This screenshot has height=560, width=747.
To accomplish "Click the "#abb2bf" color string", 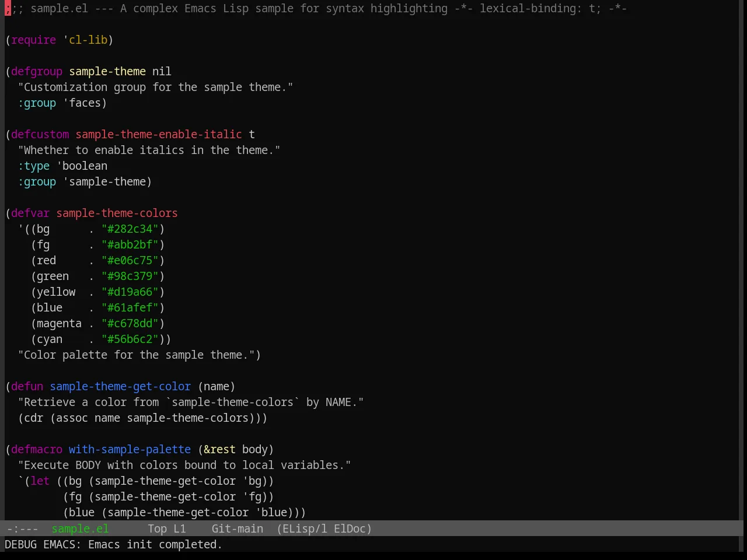I will [130, 244].
